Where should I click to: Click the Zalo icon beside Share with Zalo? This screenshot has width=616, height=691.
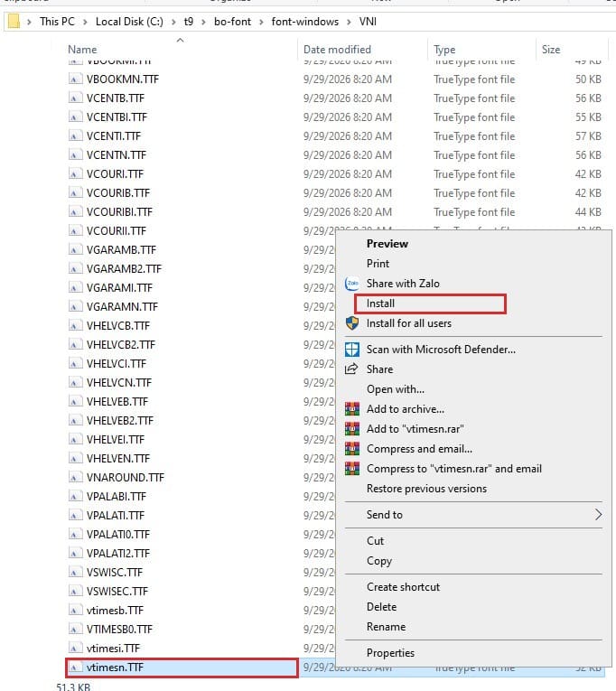click(352, 284)
